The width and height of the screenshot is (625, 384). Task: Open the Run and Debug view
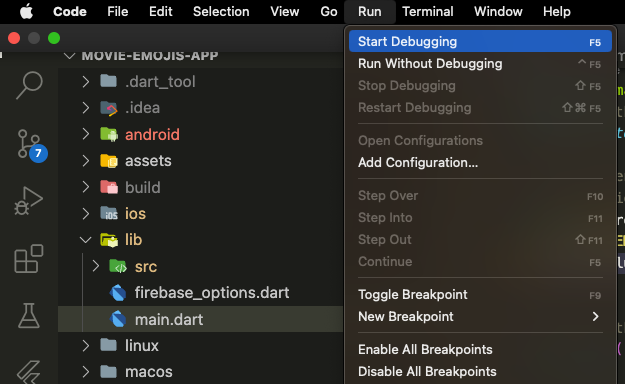tap(28, 201)
